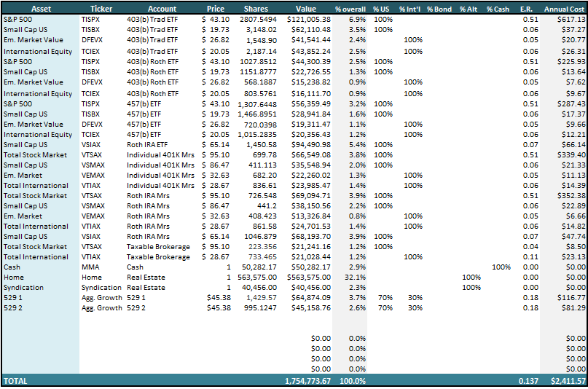Select the Ticker column header

point(101,9)
